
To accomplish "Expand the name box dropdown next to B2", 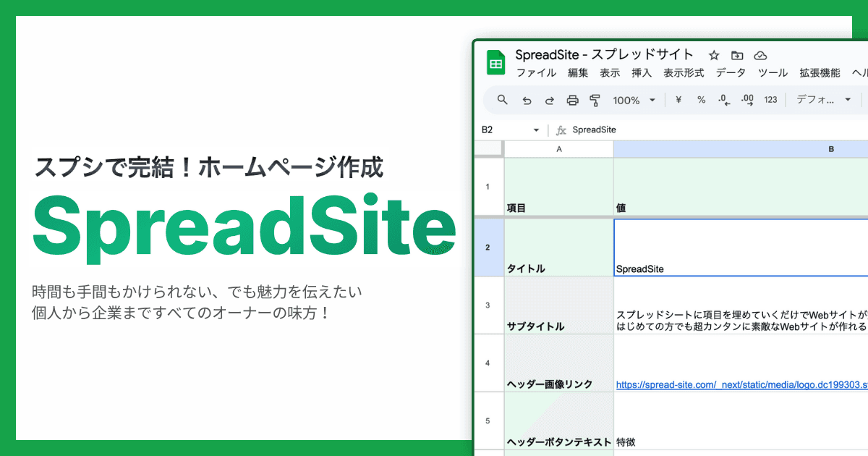I will coord(536,129).
